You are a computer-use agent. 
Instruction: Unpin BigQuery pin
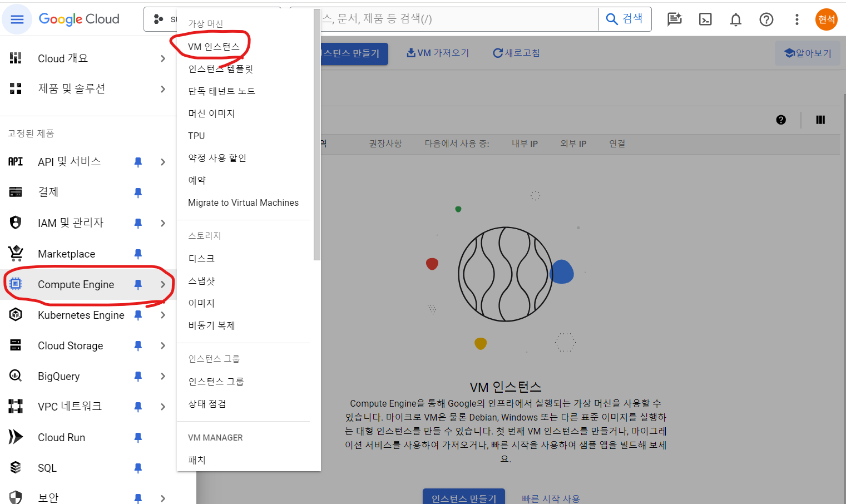(x=138, y=376)
